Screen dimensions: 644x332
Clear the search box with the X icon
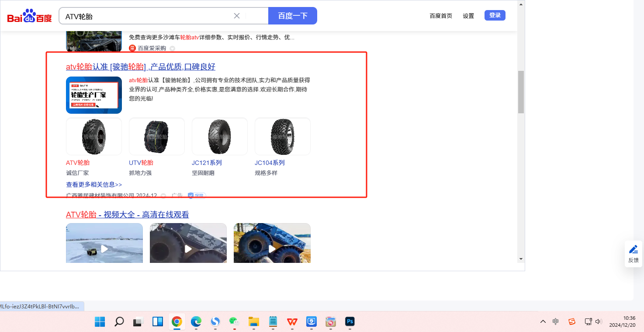point(237,16)
